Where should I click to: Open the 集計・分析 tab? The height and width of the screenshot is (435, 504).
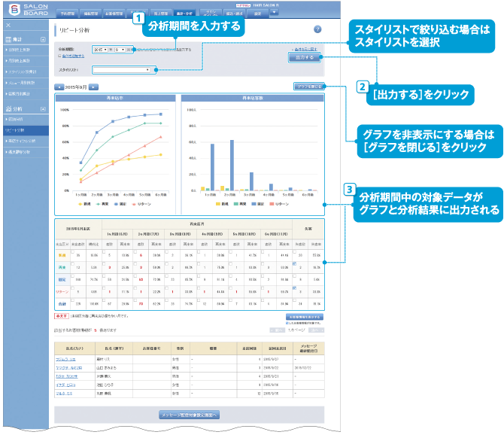coord(184,14)
